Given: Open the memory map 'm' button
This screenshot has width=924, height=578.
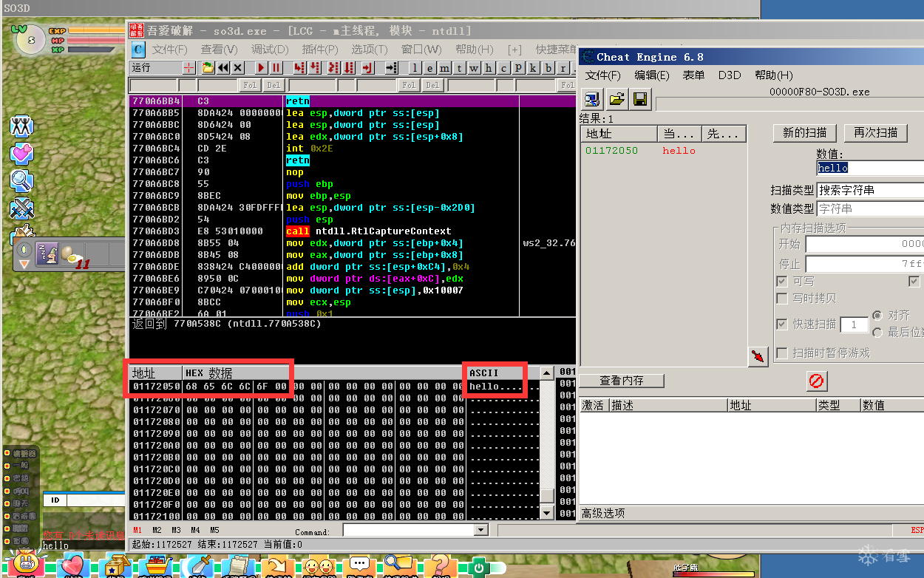Looking at the screenshot, I should click(x=444, y=67).
